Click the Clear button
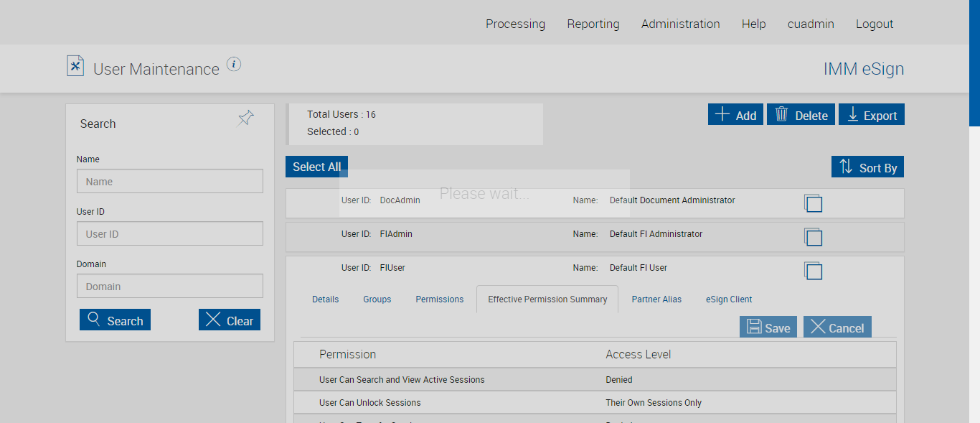This screenshot has height=423, width=980. click(230, 320)
